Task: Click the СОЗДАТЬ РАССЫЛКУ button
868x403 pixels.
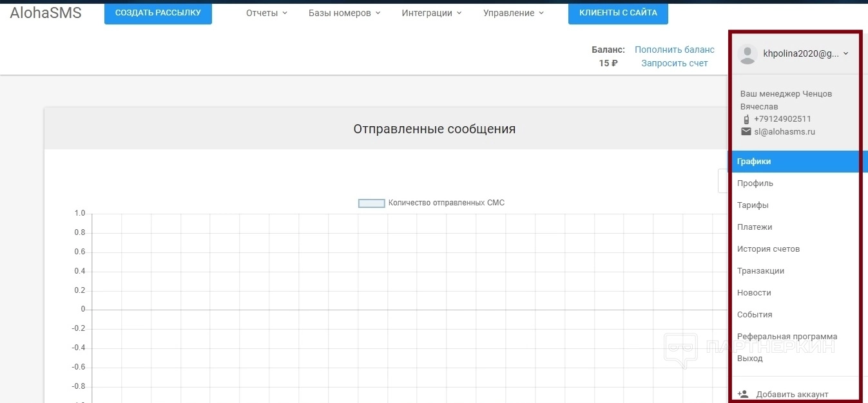Action: (x=158, y=13)
